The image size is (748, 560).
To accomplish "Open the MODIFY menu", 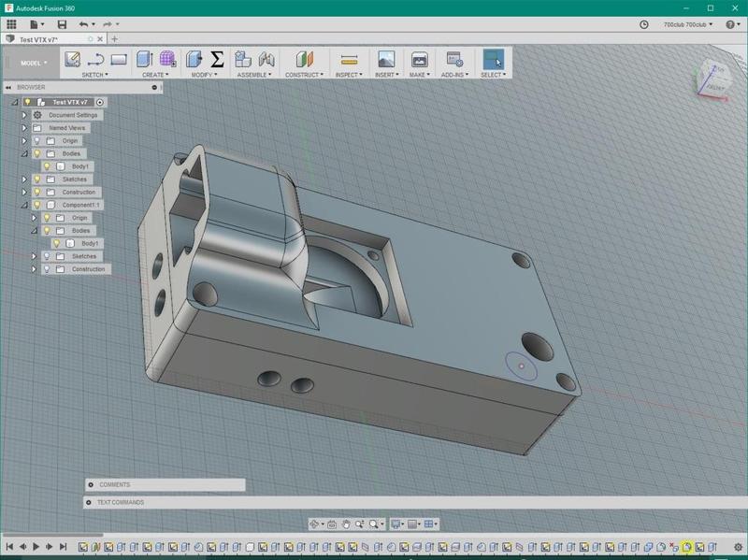I will [202, 75].
